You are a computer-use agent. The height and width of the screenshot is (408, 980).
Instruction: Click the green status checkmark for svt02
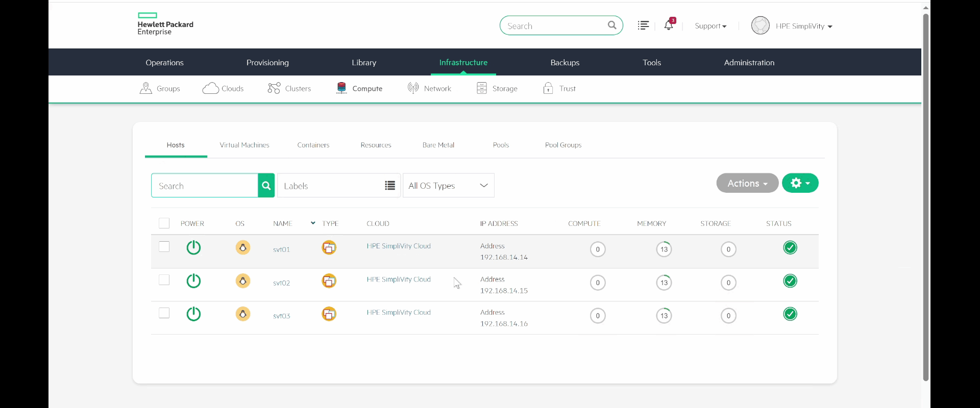(790, 281)
